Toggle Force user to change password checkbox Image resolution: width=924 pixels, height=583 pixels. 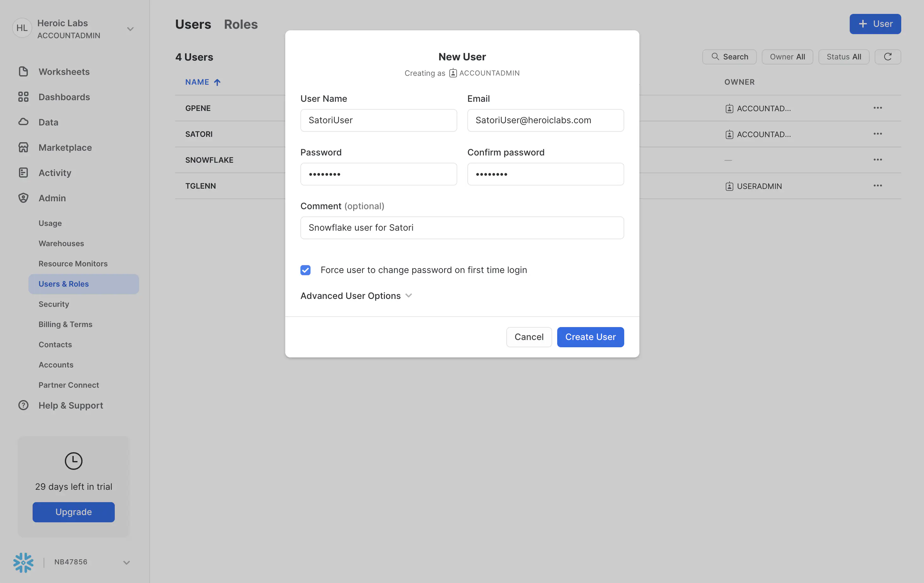coord(305,270)
